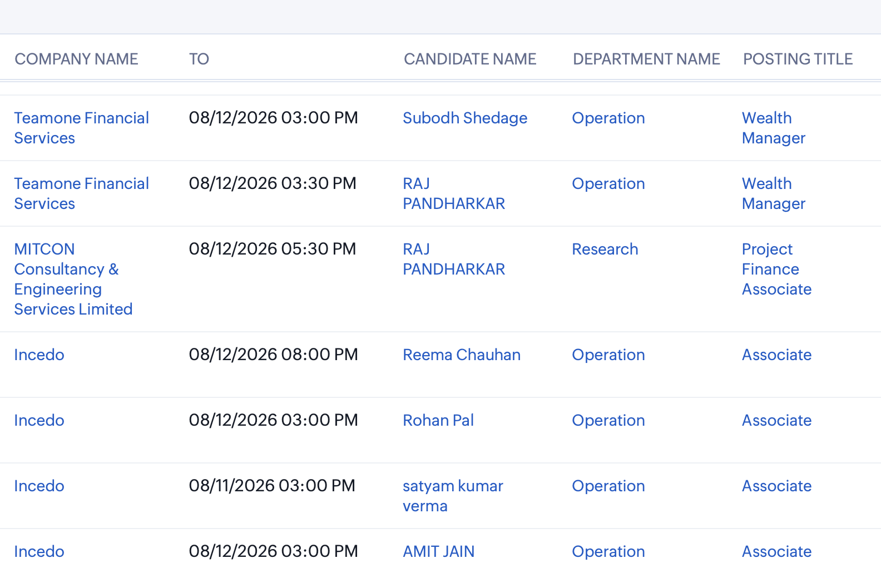This screenshot has width=881, height=588.
Task: Open Operation department in Rohan Pal's row
Action: pos(608,420)
